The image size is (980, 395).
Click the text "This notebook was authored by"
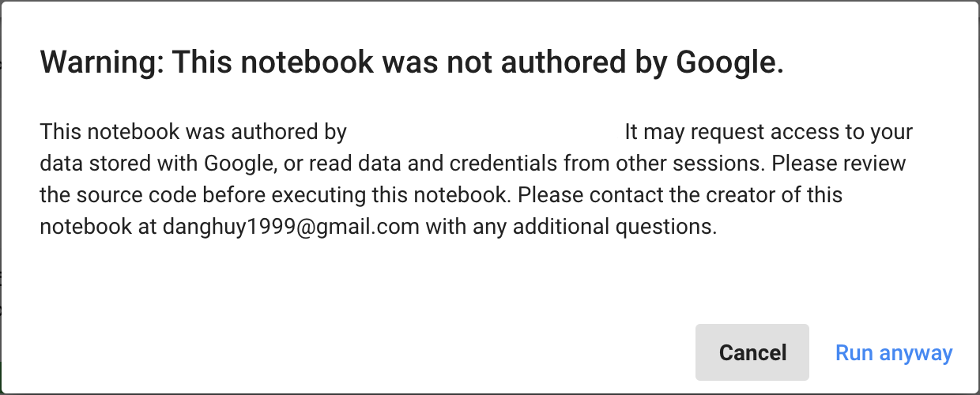pyautogui.click(x=194, y=132)
